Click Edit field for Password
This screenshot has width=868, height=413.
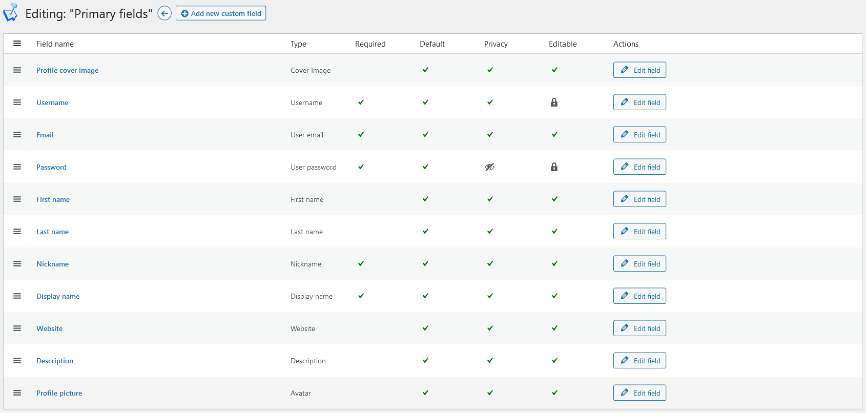coord(639,167)
